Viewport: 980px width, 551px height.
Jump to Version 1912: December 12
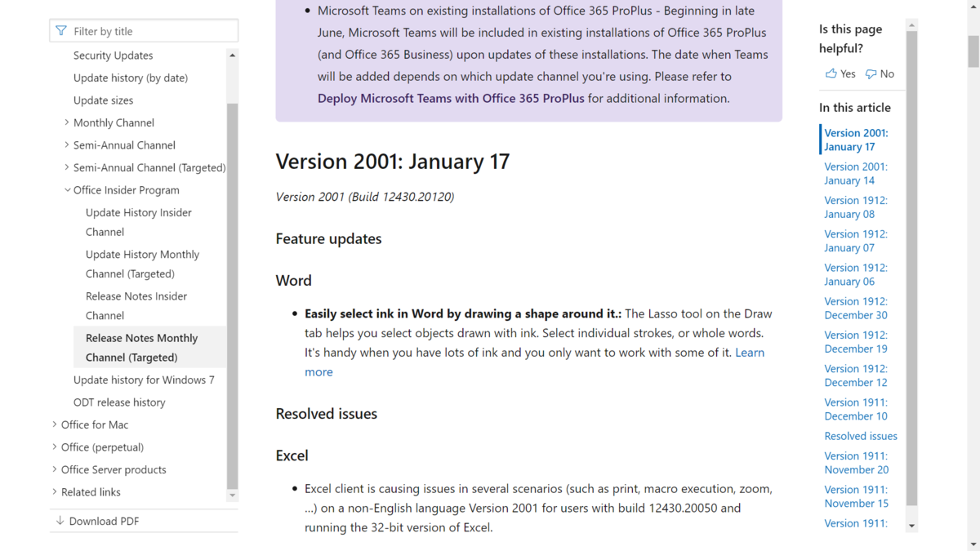856,375
